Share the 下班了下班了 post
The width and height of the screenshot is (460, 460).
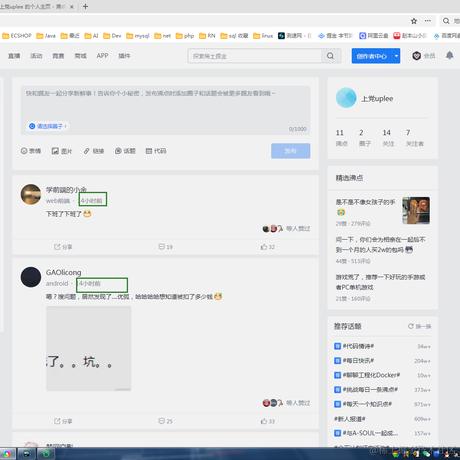63,247
